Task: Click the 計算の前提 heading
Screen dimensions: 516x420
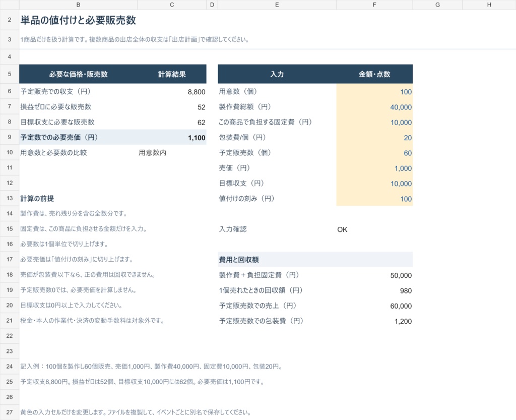Action: tap(37, 199)
